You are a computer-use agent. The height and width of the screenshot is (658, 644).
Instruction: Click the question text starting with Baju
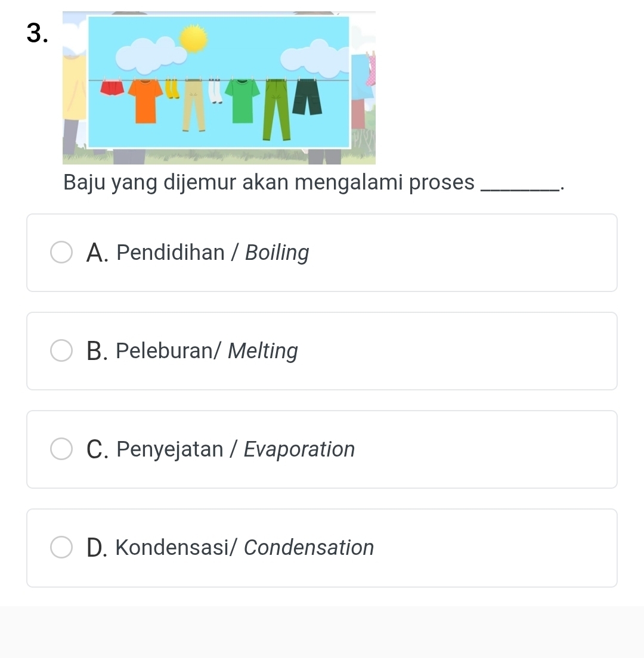click(x=268, y=183)
